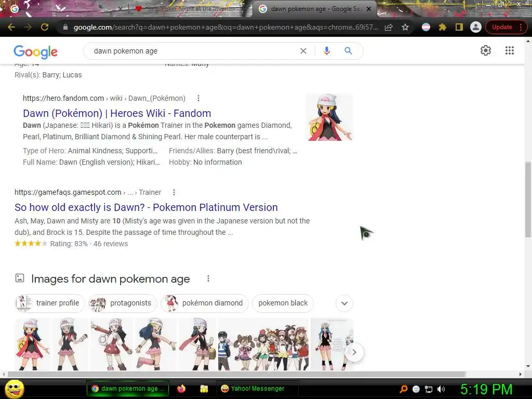Click the browser forward arrow
Image resolution: width=532 pixels, height=399 pixels.
(28, 27)
